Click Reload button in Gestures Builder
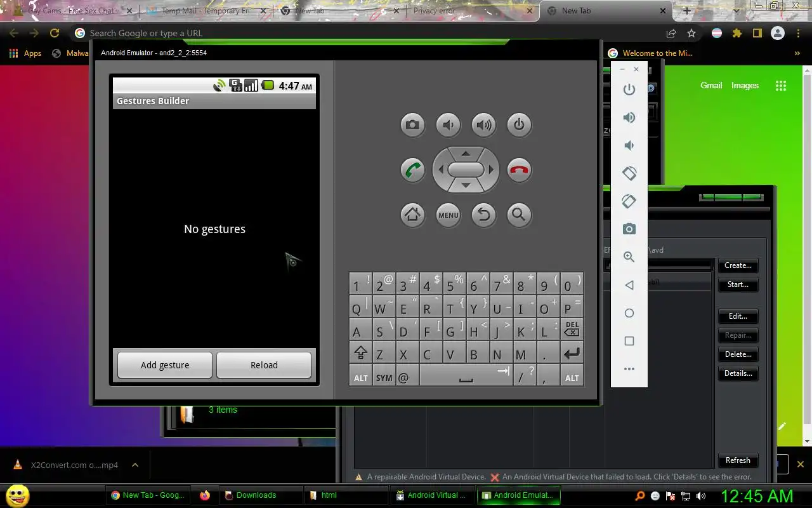The height and width of the screenshot is (508, 812). point(264,365)
